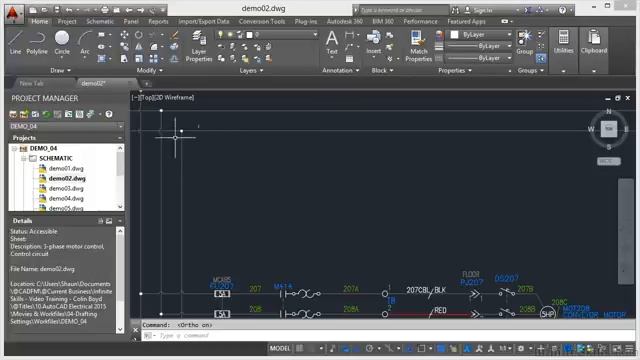Toggle grid display in status bar

pyautogui.click(x=300, y=348)
